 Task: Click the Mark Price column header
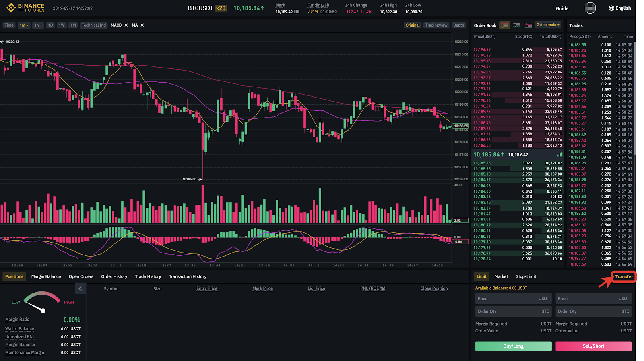(x=262, y=288)
